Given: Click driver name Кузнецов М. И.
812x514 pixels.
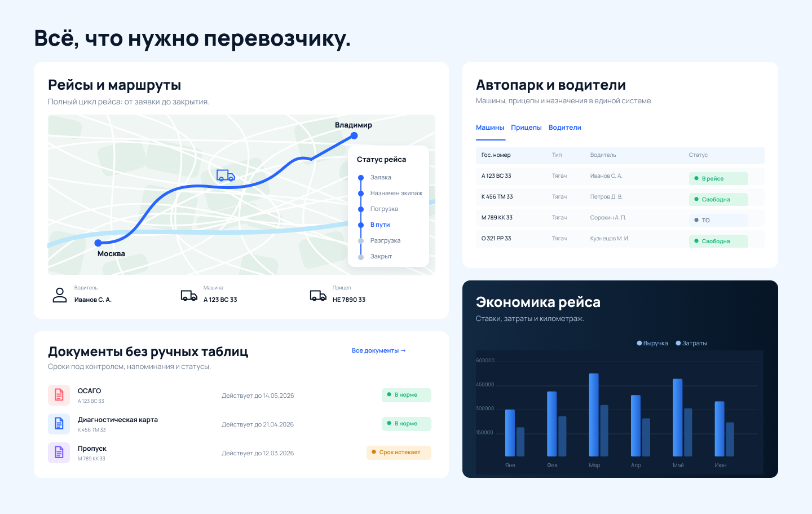Looking at the screenshot, I should (610, 239).
